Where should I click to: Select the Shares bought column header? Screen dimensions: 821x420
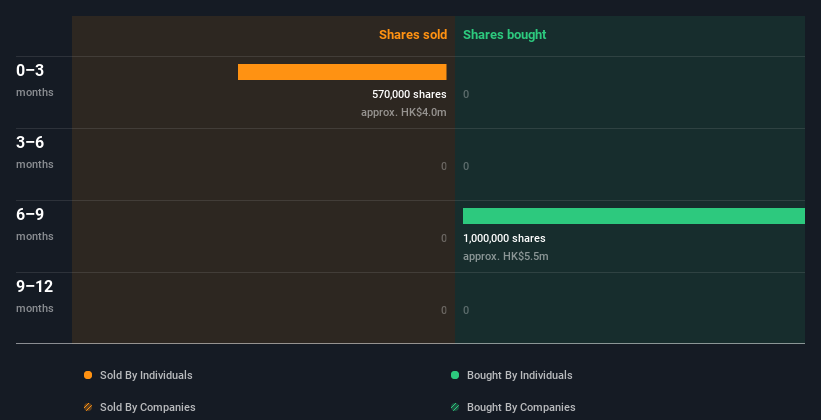pyautogui.click(x=504, y=35)
